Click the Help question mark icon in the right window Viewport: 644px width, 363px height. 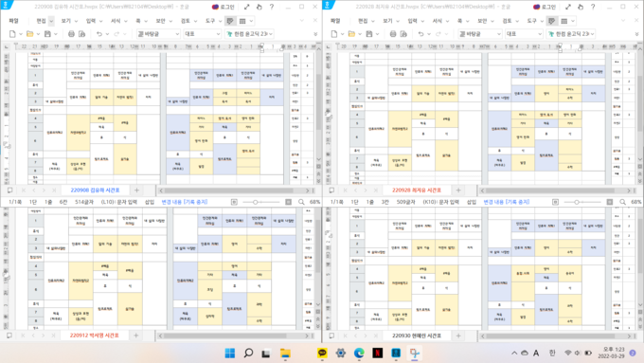click(x=593, y=7)
